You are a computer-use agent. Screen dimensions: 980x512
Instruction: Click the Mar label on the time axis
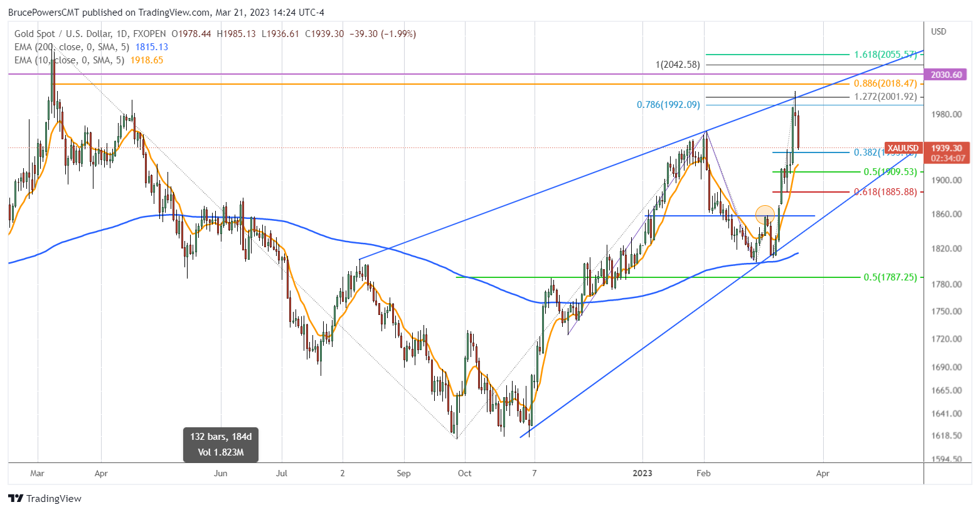click(x=37, y=473)
